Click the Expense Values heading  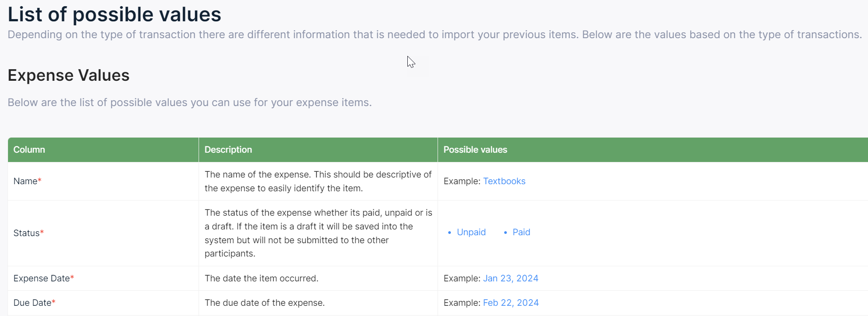pyautogui.click(x=68, y=75)
